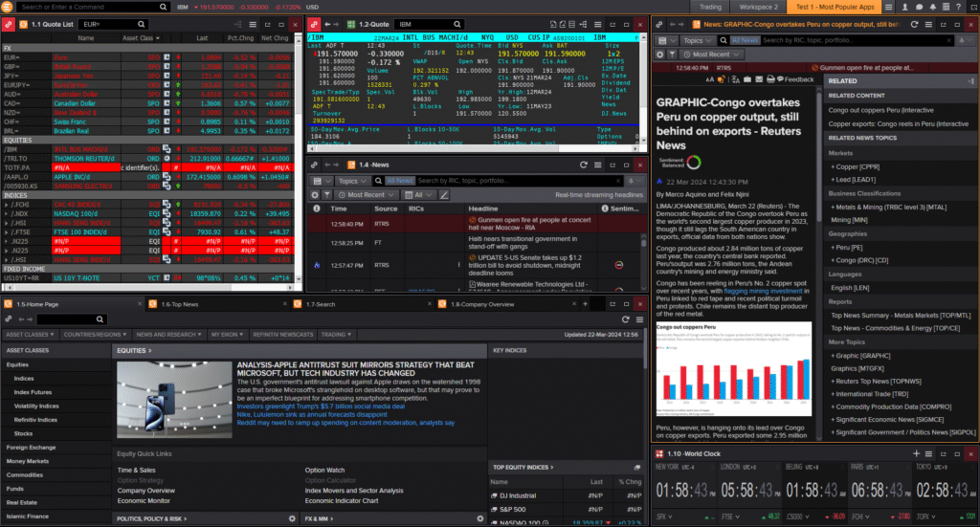Image resolution: width=980 pixels, height=527 pixels.
Task: Click the settings gear in 1.4 News toolbar
Action: pos(315,194)
